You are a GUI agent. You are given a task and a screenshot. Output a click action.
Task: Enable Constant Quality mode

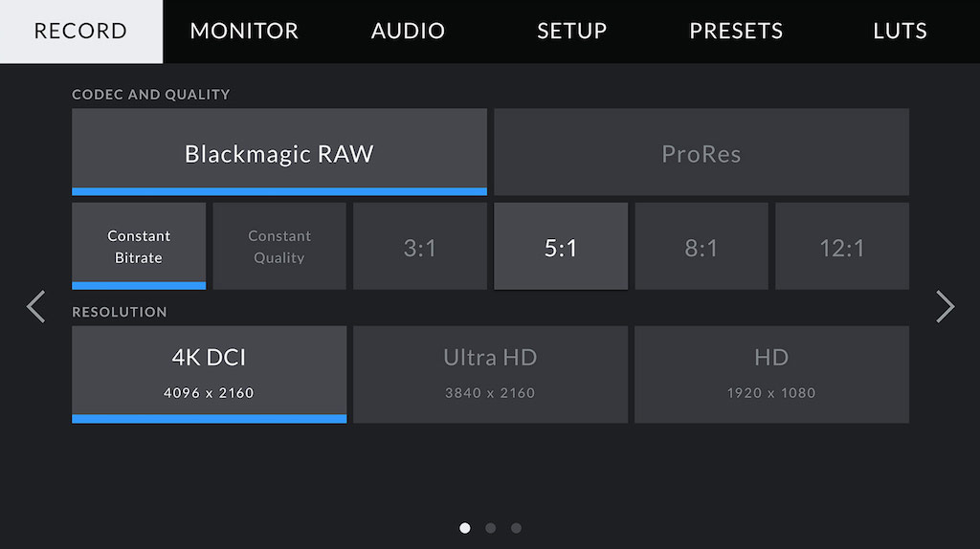tap(279, 246)
